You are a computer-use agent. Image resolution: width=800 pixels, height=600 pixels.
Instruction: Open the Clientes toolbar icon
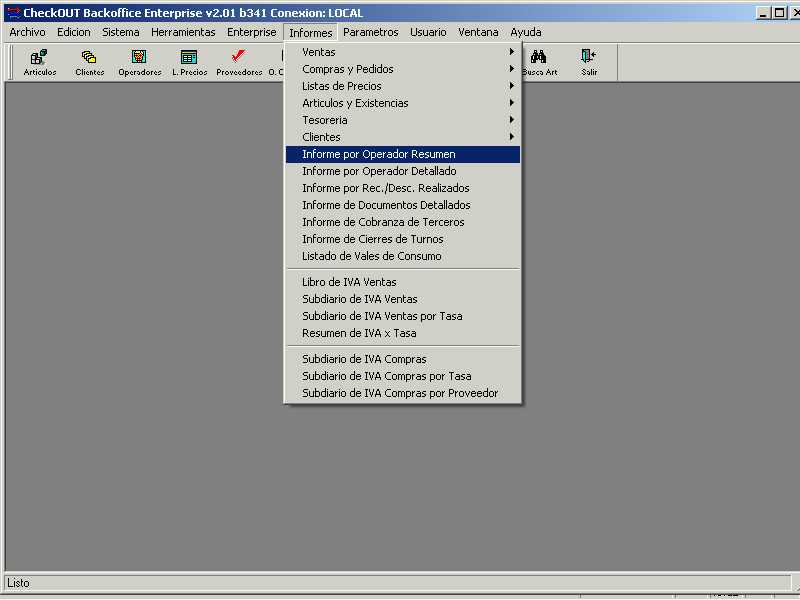coord(89,62)
